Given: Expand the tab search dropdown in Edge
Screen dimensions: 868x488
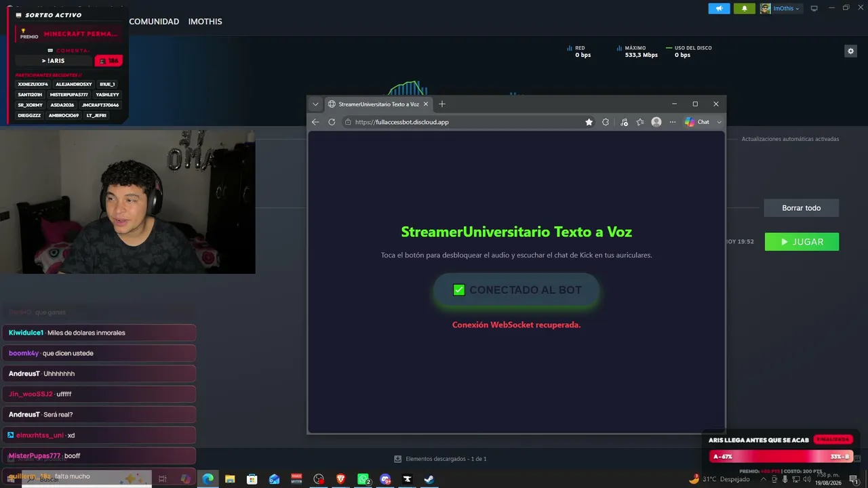Looking at the screenshot, I should [x=315, y=104].
